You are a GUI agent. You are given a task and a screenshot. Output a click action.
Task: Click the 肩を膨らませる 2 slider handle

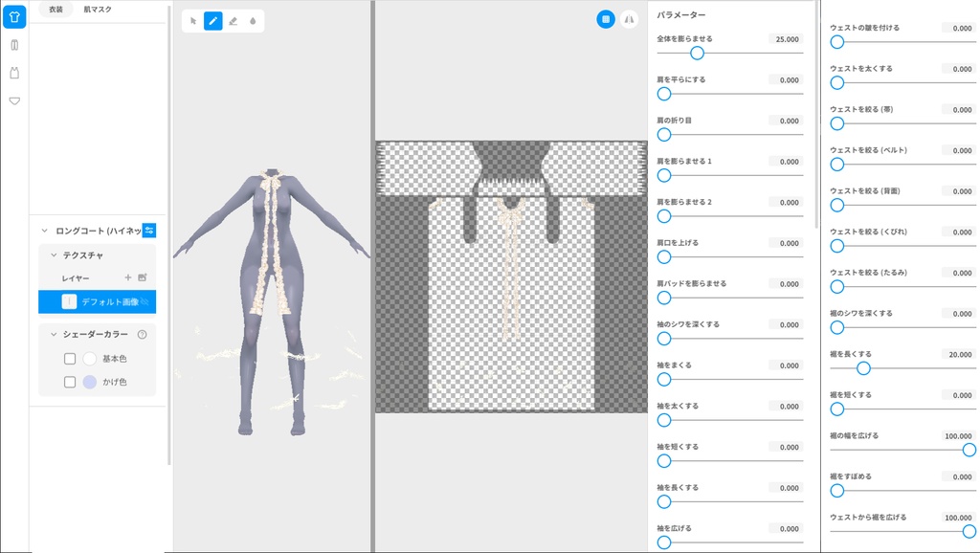tap(664, 216)
